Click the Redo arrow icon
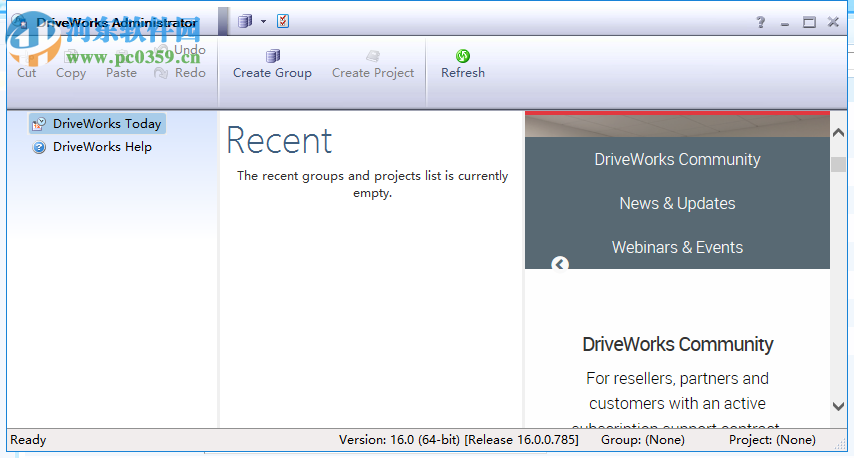The image size is (854, 458). coord(161,72)
